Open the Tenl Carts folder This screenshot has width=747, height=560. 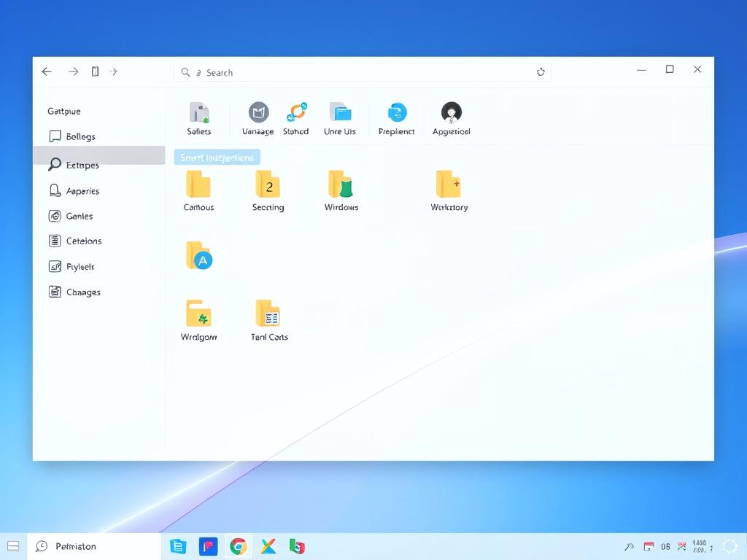pyautogui.click(x=268, y=315)
